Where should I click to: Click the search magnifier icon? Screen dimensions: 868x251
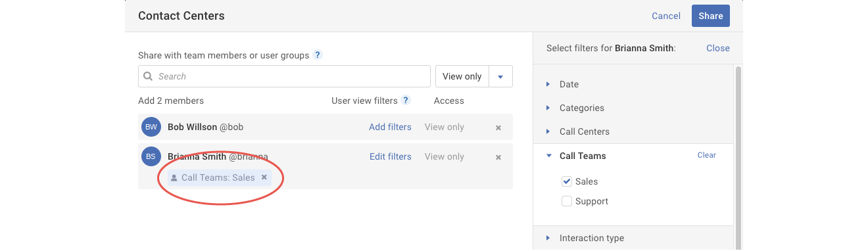pos(148,76)
